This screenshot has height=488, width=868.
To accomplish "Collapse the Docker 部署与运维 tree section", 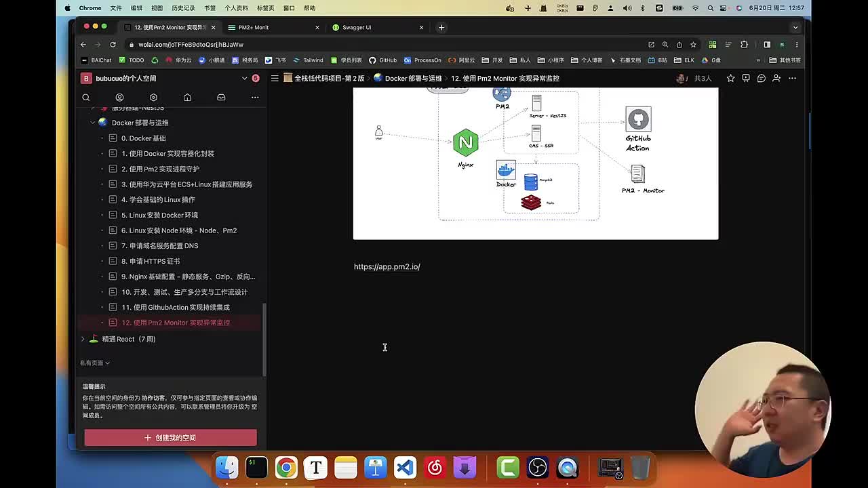I will tap(93, 123).
